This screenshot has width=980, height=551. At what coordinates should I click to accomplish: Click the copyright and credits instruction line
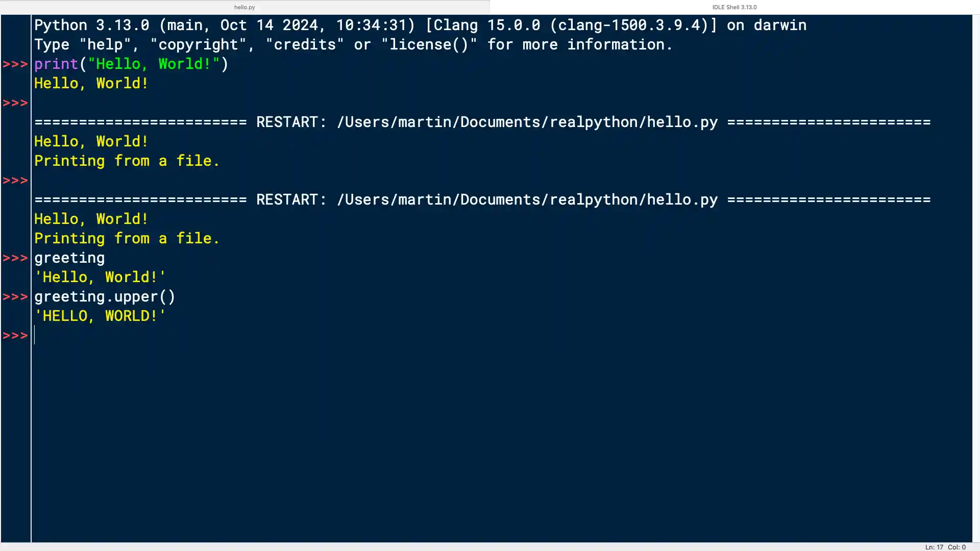(x=352, y=44)
